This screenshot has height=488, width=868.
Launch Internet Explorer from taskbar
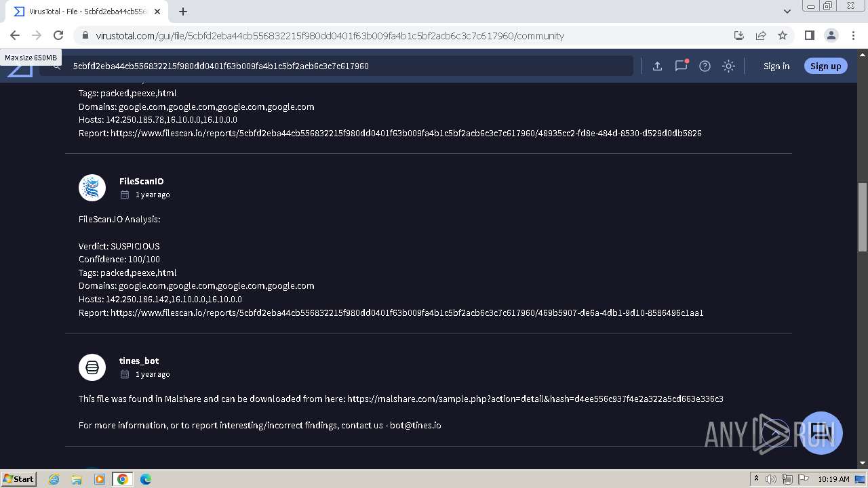pyautogui.click(x=54, y=479)
